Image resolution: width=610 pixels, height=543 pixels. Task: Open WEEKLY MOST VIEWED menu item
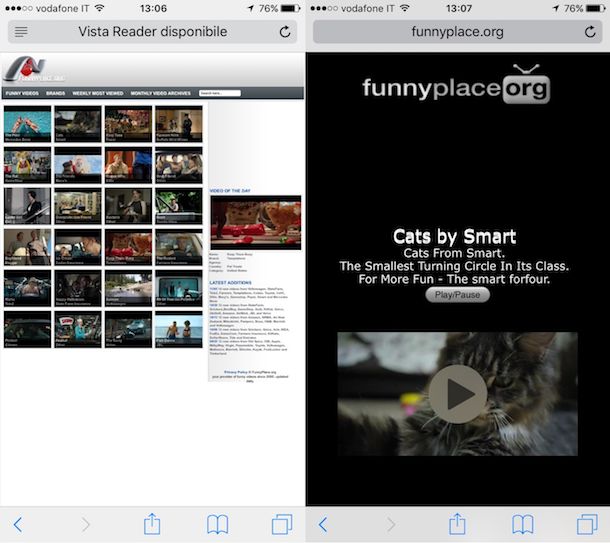pyautogui.click(x=98, y=93)
